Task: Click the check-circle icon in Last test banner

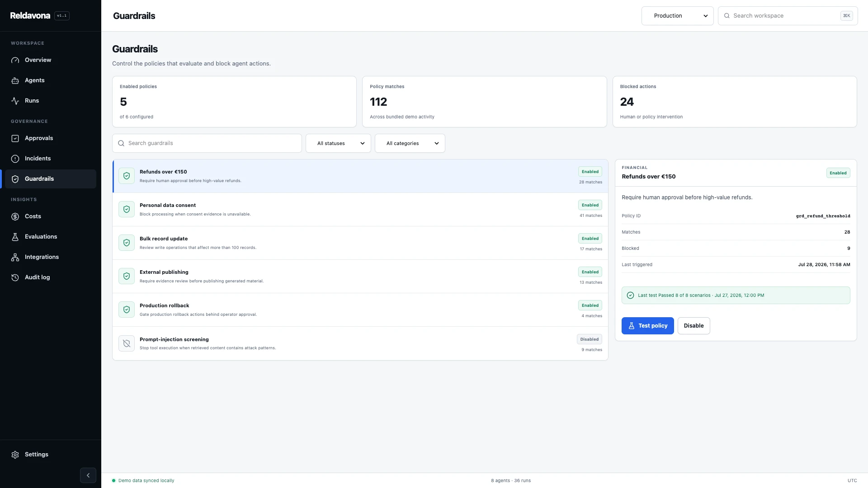Action: (x=630, y=296)
